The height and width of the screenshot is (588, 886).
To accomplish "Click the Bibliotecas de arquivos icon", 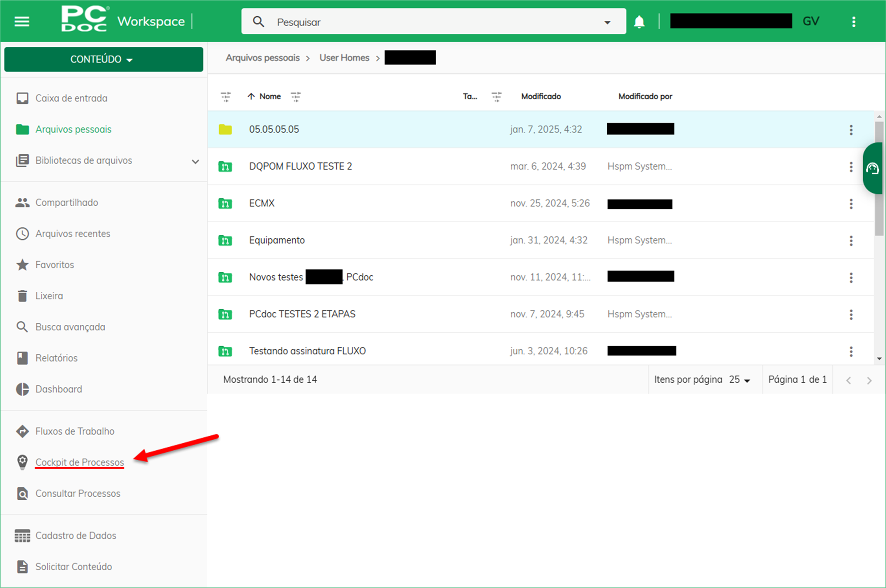I will (22, 160).
